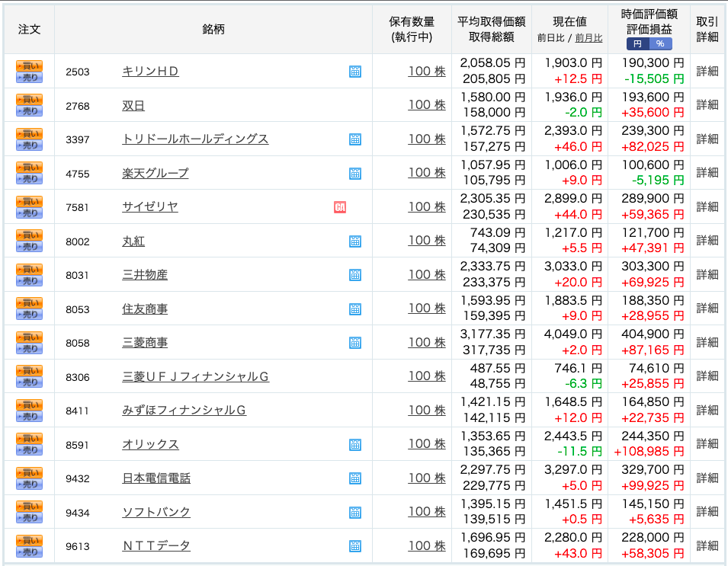Screen dimensions: 728x566
Task: Click 100株 holdings link for 三菱商事
Action: pyautogui.click(x=427, y=342)
